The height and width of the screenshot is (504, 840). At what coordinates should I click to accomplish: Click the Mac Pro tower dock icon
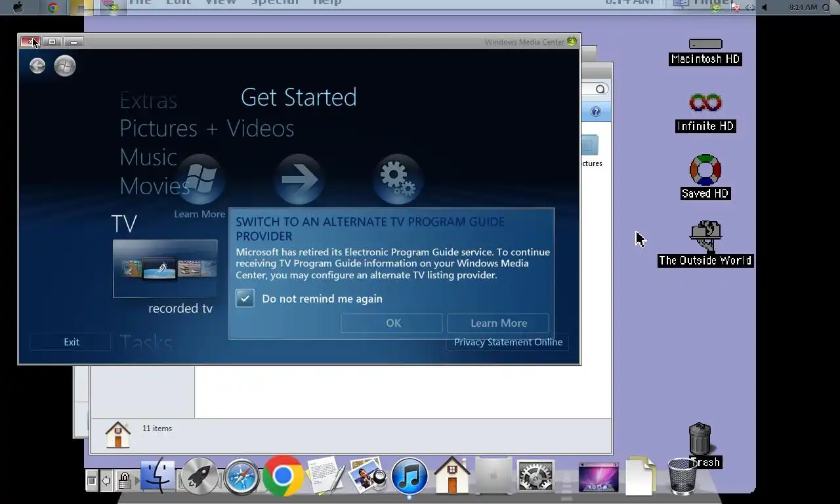(493, 476)
